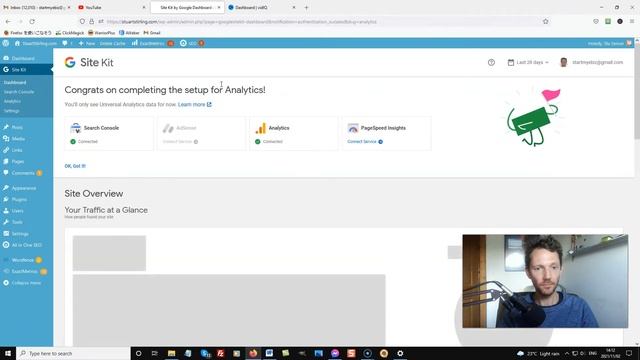Switch to the Gmail Inbox browser tab
The height and width of the screenshot is (360, 640).
tap(37, 7)
